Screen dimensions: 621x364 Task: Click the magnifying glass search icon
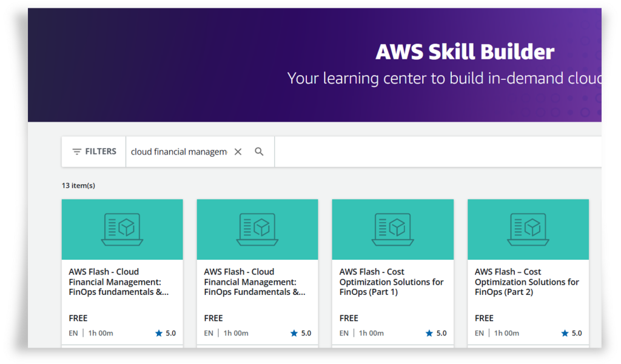click(x=259, y=152)
